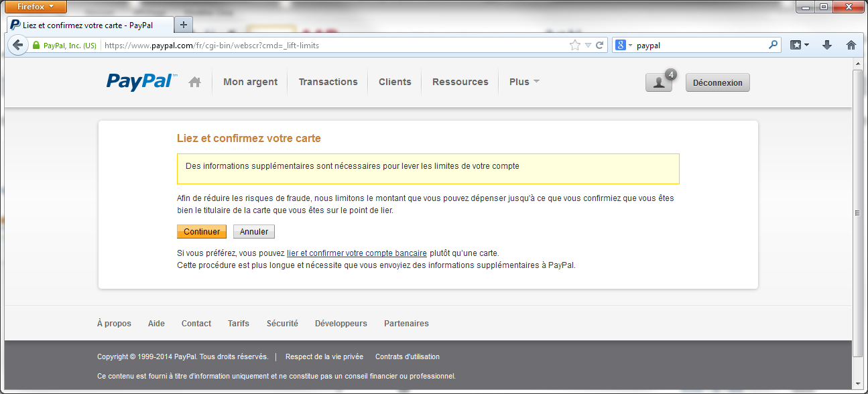Open the Sécurité footer link

pos(282,324)
